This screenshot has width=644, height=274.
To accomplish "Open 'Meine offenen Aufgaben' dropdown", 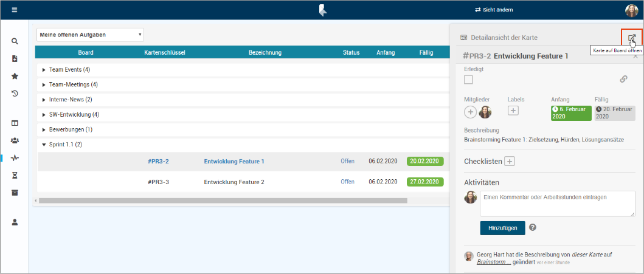I will pos(90,35).
